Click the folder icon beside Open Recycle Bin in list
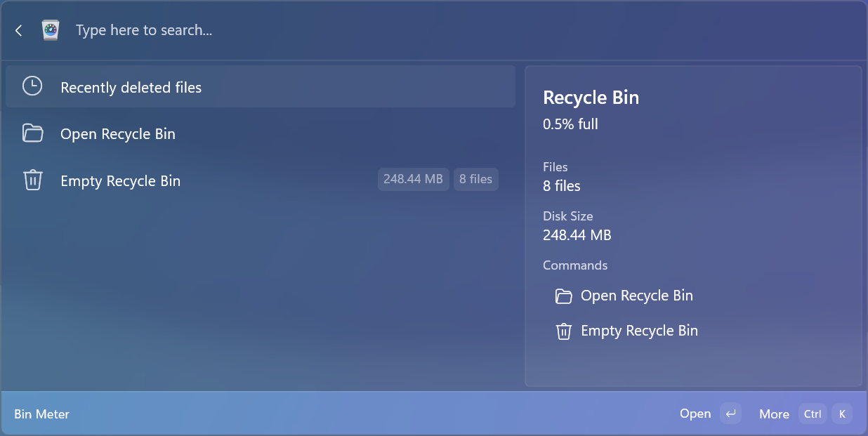 pyautogui.click(x=32, y=133)
